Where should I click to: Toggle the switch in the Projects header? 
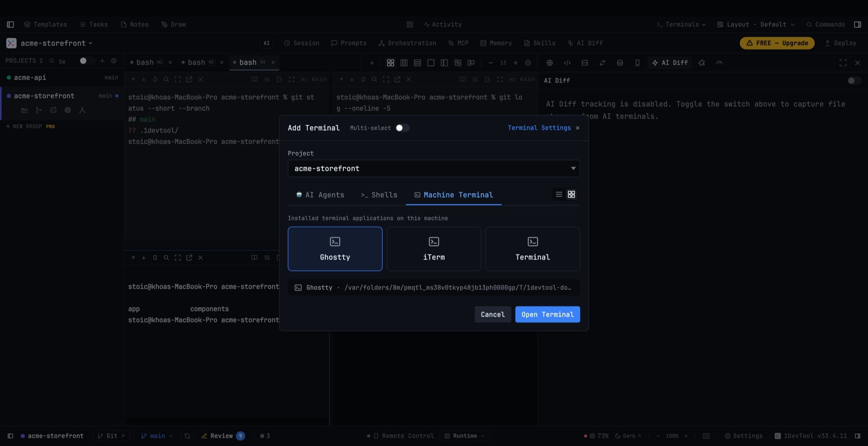pyautogui.click(x=86, y=61)
